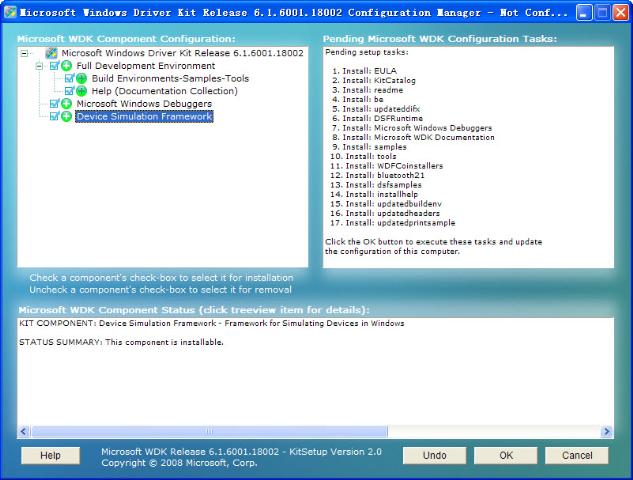The image size is (633, 480).
Task: Select Microsoft Windows Debuggers tree item
Action: [144, 104]
